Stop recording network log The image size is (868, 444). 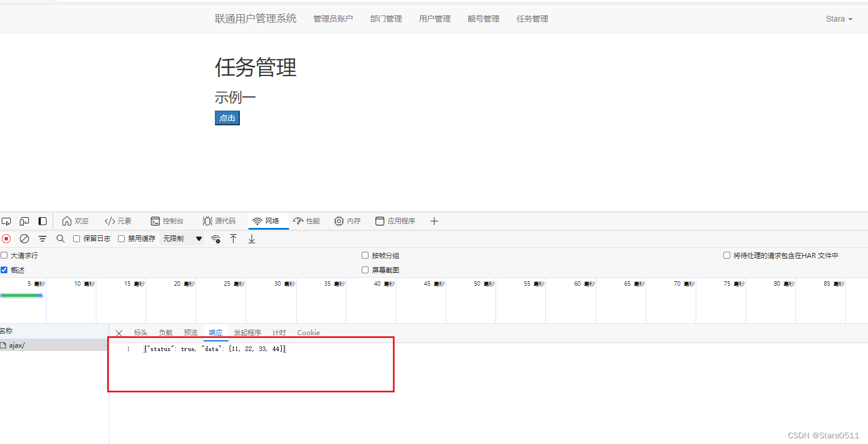(6, 239)
